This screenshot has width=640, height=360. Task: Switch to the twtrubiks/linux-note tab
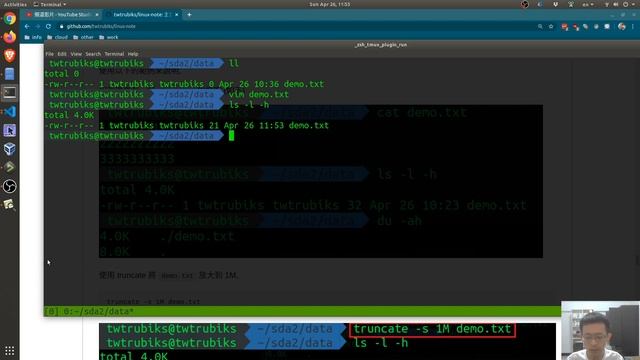pos(141,15)
